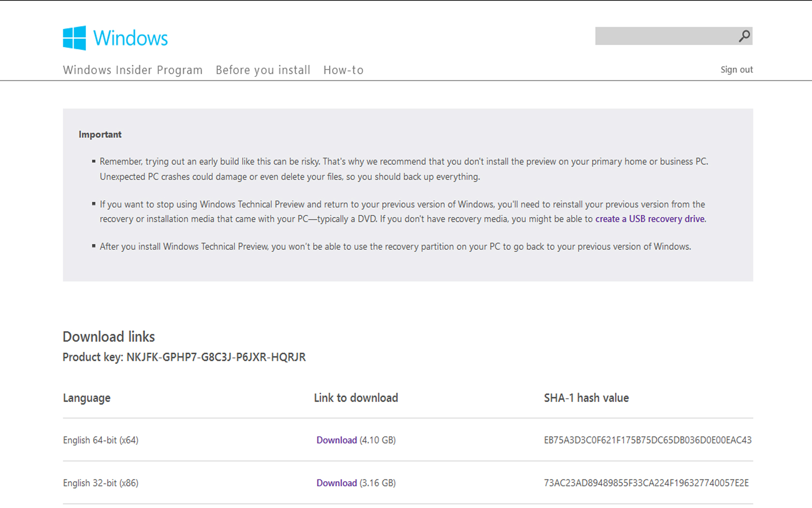Click the Important notice heading

point(100,134)
